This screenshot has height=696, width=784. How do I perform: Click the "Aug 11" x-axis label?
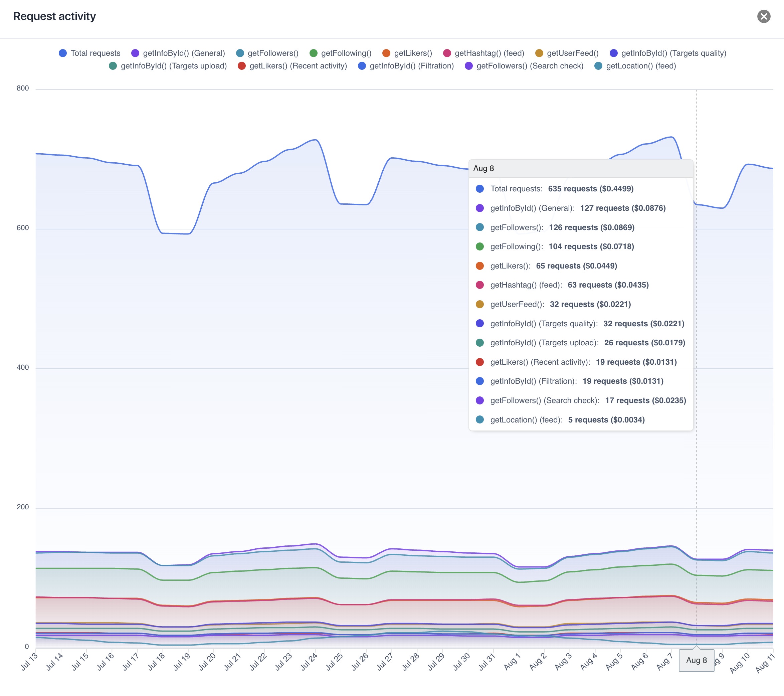click(x=765, y=663)
